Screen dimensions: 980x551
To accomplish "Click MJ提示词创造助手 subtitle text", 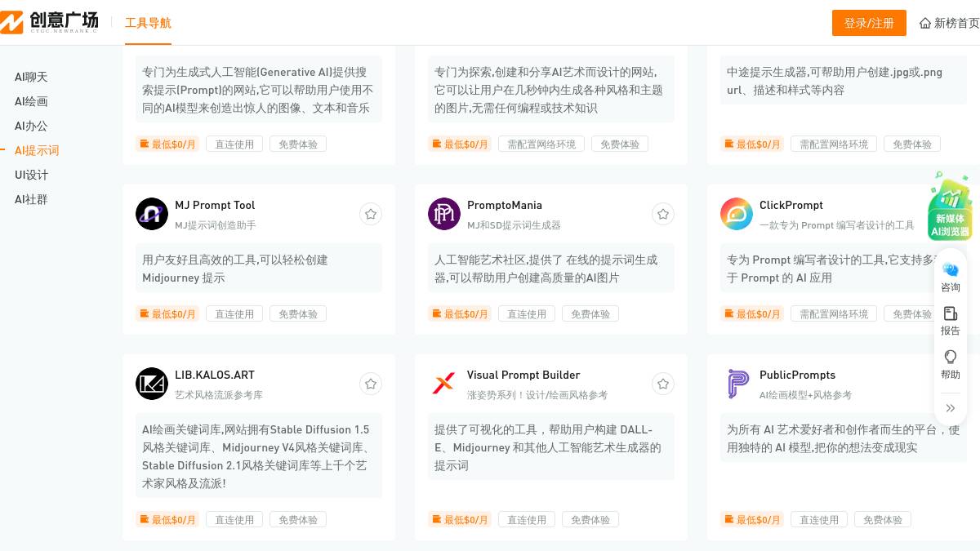I will click(x=216, y=224).
